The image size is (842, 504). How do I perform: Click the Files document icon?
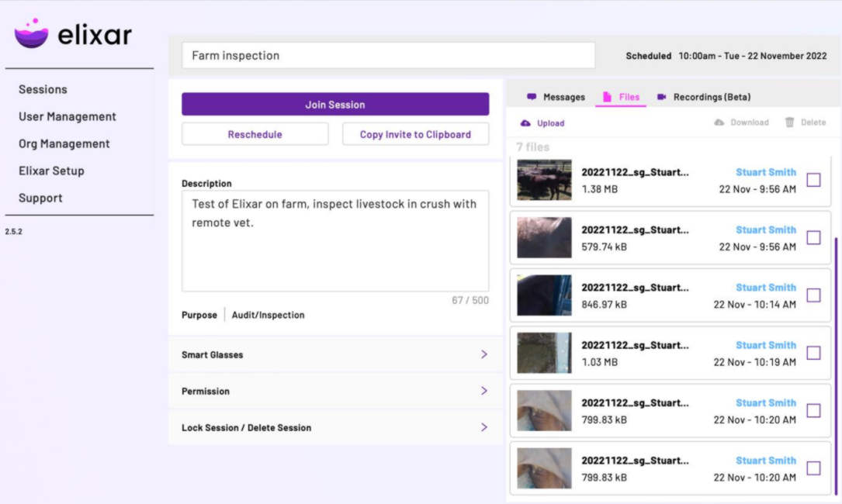607,97
